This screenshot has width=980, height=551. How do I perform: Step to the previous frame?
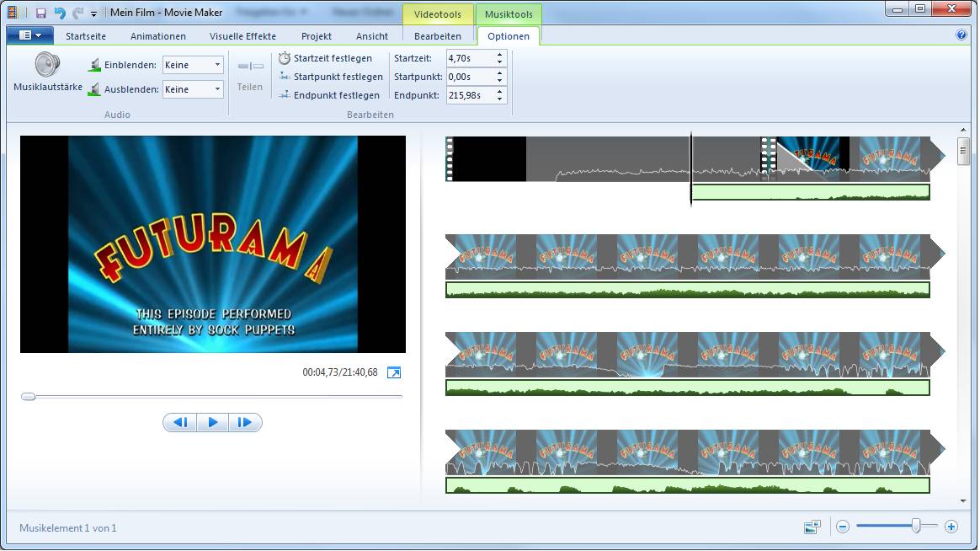(179, 422)
